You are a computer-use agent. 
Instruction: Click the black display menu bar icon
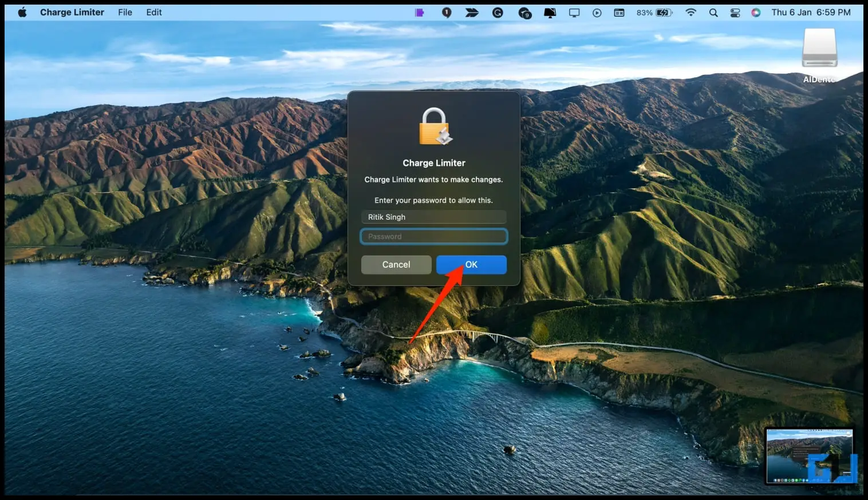550,13
